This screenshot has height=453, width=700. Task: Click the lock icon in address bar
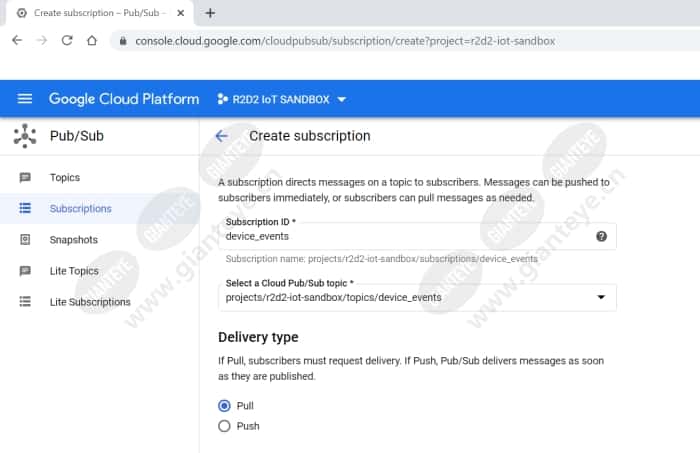[x=123, y=41]
